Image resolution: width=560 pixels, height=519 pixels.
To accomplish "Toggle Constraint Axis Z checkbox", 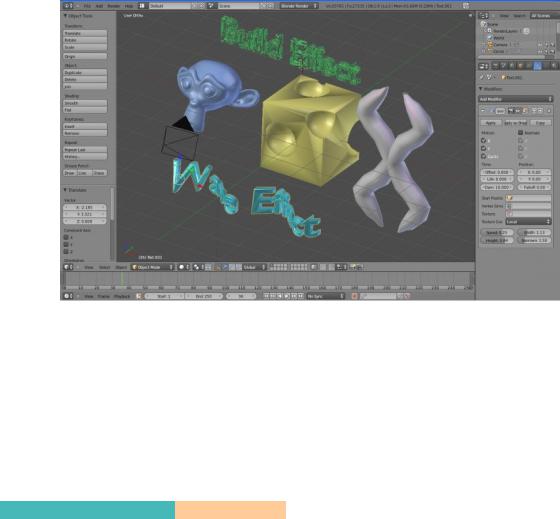I will click(66, 251).
